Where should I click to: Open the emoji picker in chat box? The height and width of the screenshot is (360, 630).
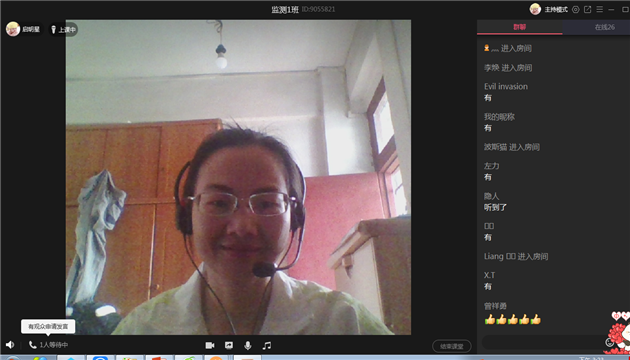tap(610, 342)
